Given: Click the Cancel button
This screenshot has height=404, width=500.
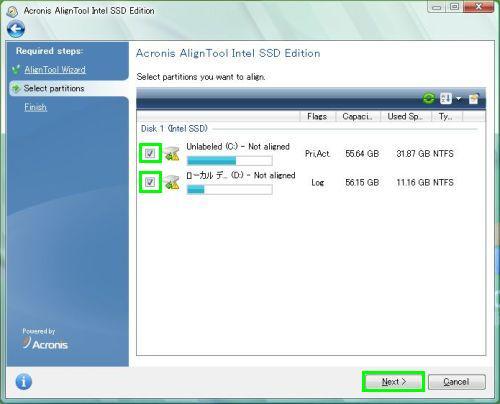Looking at the screenshot, I should 456,382.
